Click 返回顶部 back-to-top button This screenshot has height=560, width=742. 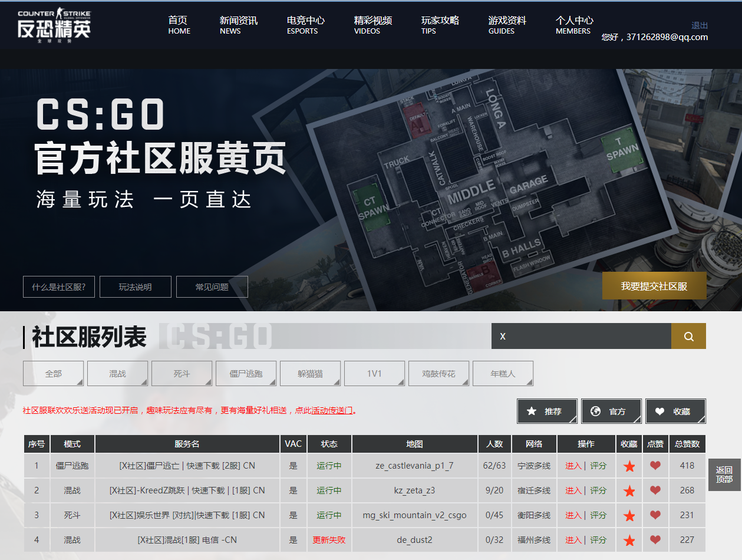click(x=724, y=475)
